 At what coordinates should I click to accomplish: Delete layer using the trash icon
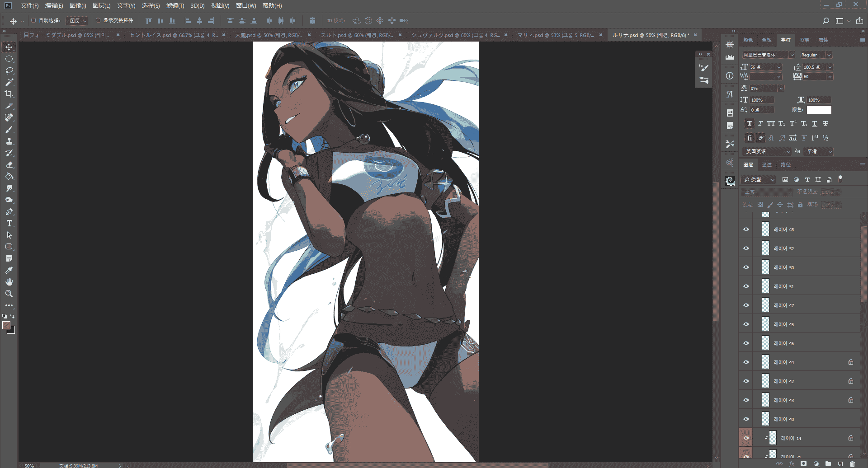coord(852,464)
